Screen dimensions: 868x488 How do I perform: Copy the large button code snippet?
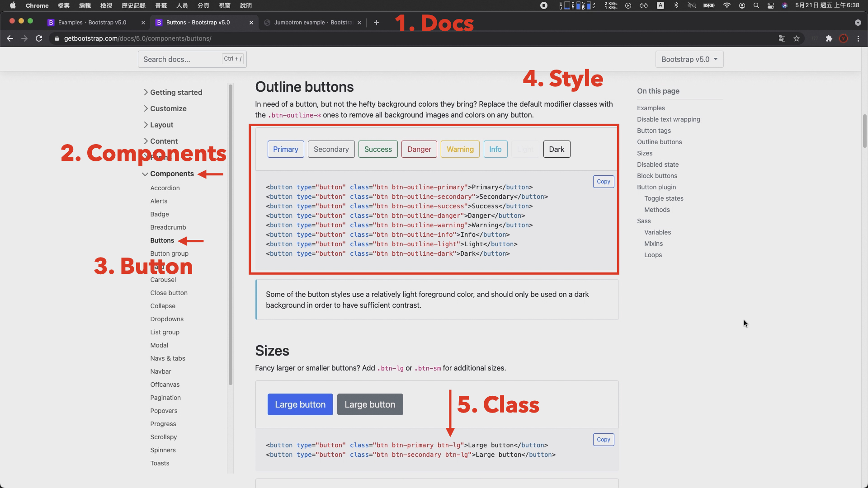coord(604,440)
